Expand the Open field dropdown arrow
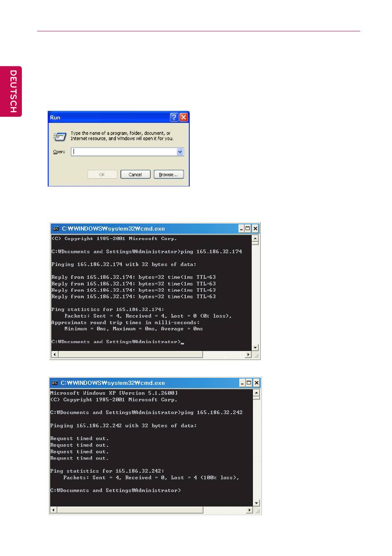Screen dimensions: 392x556 point(180,152)
